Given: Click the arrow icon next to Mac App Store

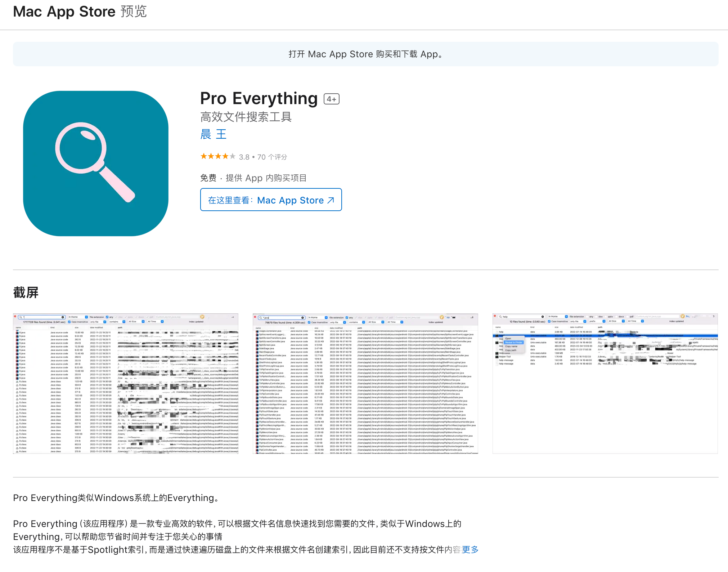Looking at the screenshot, I should coord(331,200).
